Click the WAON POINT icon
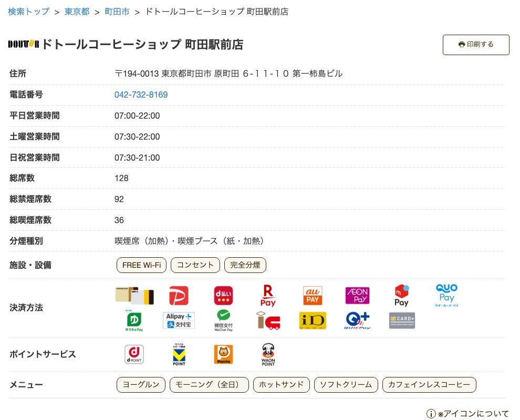This screenshot has width=520, height=420. [x=268, y=354]
